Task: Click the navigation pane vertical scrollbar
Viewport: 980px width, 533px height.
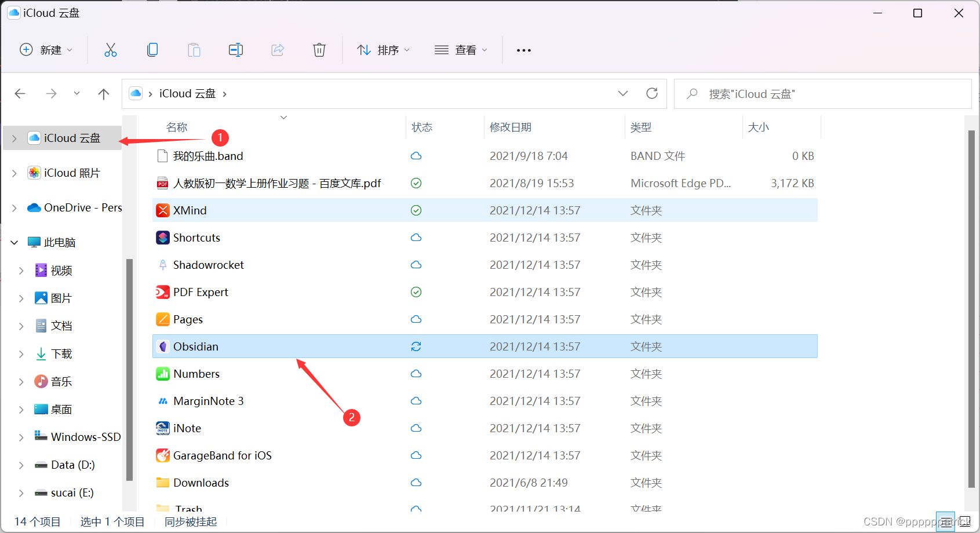Action: [x=129, y=370]
